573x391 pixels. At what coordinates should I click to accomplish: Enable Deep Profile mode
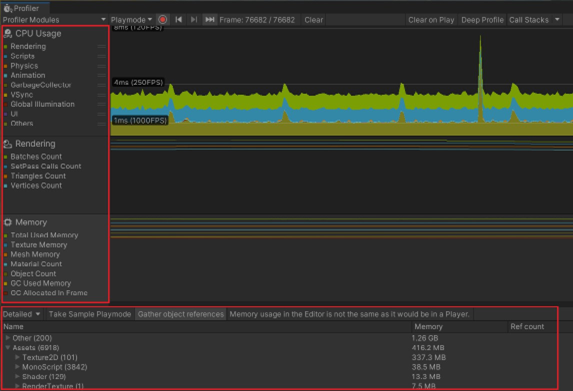point(482,20)
